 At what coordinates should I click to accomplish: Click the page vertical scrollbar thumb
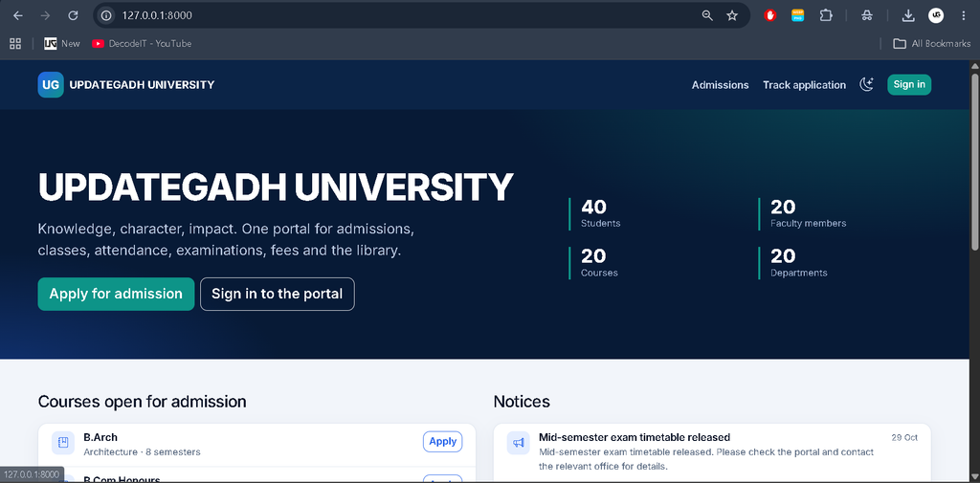pyautogui.click(x=974, y=163)
